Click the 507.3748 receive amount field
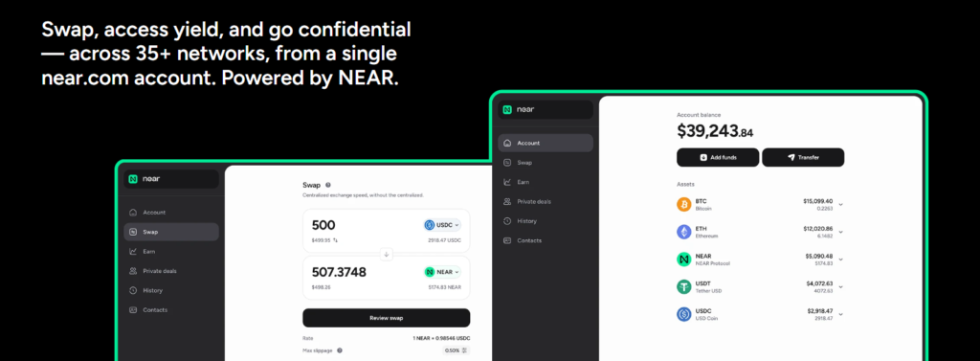This screenshot has width=980, height=361. tap(339, 272)
